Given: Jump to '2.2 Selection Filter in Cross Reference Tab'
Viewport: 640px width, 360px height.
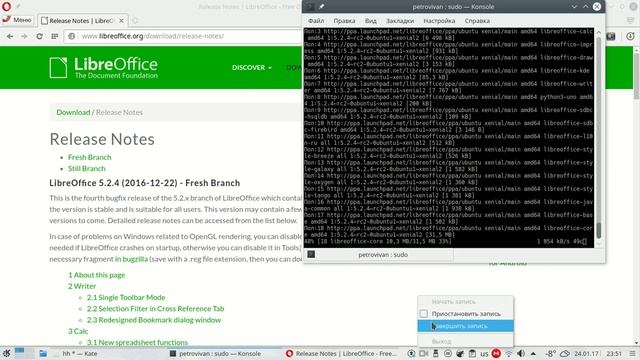Looking at the screenshot, I should pyautogui.click(x=155, y=309).
